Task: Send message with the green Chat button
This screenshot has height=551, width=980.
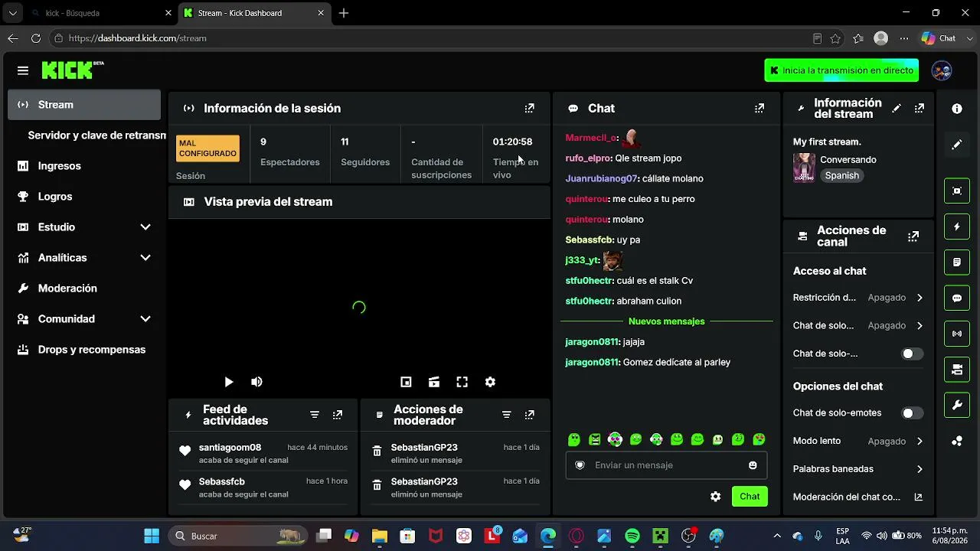Action: point(750,497)
